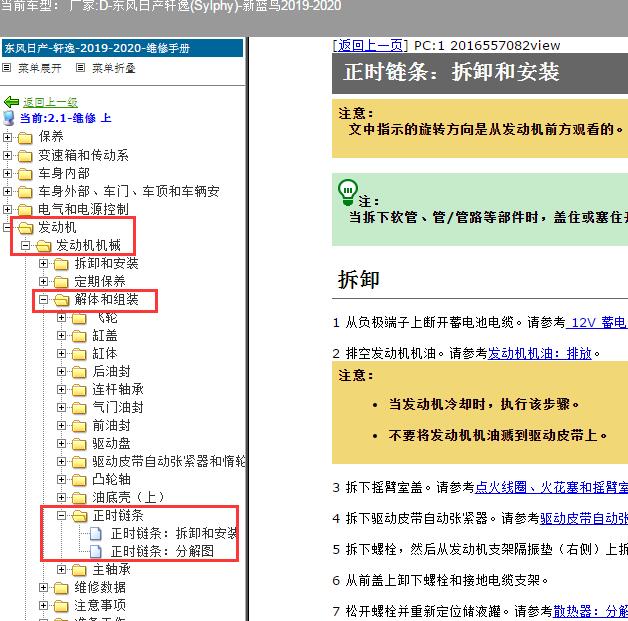This screenshot has width=628, height=621.
Task: Click the 拆卸 section heading
Action: tap(358, 279)
